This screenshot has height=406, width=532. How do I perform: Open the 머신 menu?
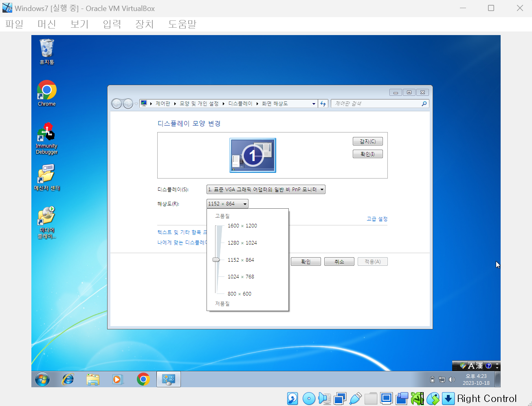(47, 24)
